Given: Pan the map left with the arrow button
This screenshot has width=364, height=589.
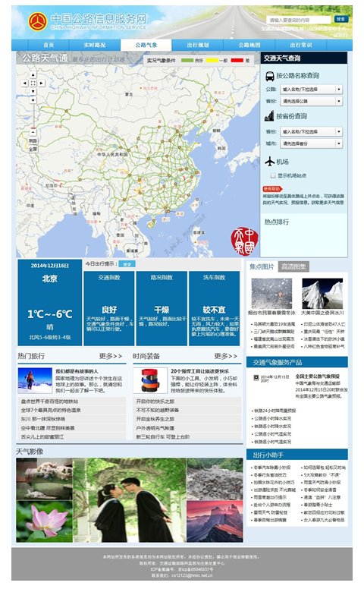Looking at the screenshot, I should (24, 83).
